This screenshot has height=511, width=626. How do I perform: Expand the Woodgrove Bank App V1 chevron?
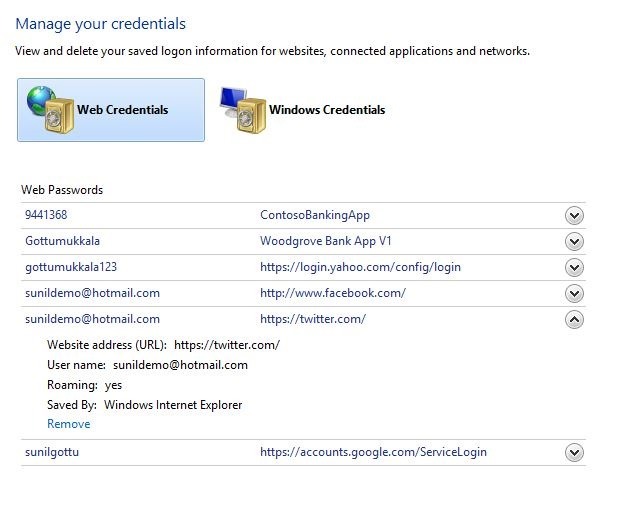click(x=574, y=241)
